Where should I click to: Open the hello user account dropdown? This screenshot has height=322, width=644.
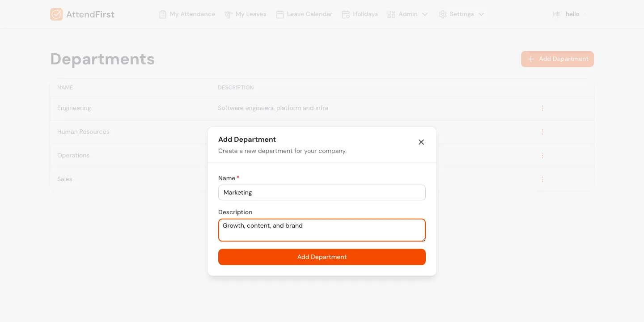(572, 14)
